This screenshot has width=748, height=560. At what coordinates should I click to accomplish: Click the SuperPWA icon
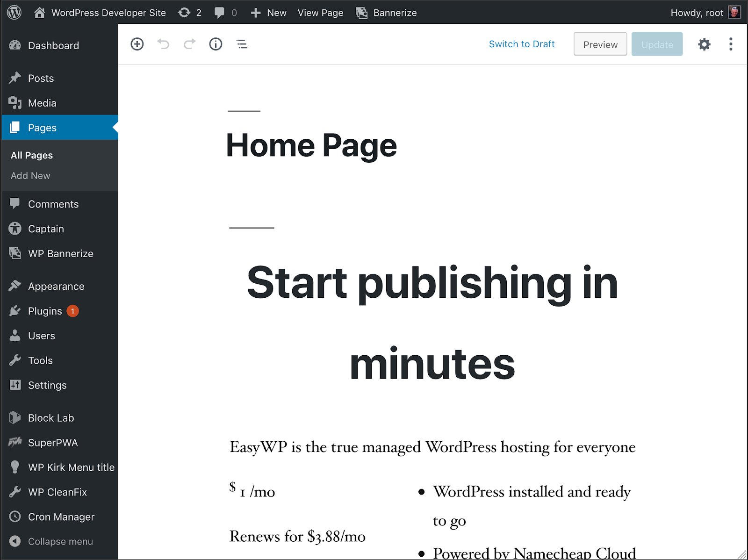15,442
